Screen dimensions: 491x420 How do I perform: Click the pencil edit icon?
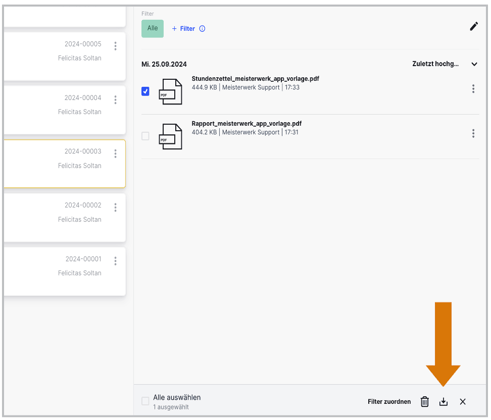pyautogui.click(x=474, y=26)
